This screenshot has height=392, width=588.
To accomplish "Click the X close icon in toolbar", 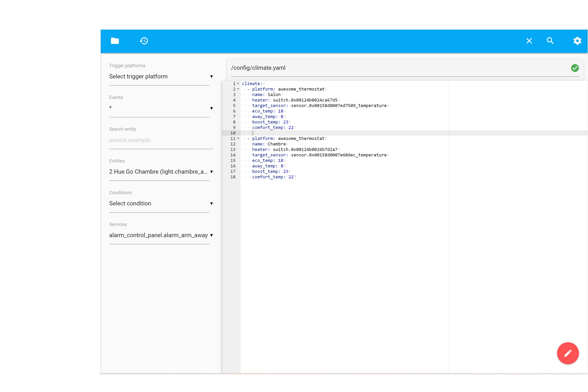I will click(529, 41).
